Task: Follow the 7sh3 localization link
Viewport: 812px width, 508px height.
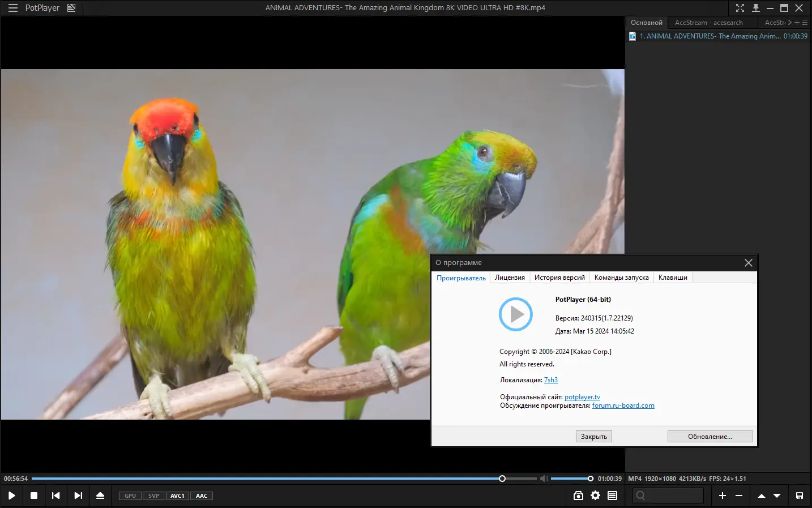Action: tap(551, 380)
